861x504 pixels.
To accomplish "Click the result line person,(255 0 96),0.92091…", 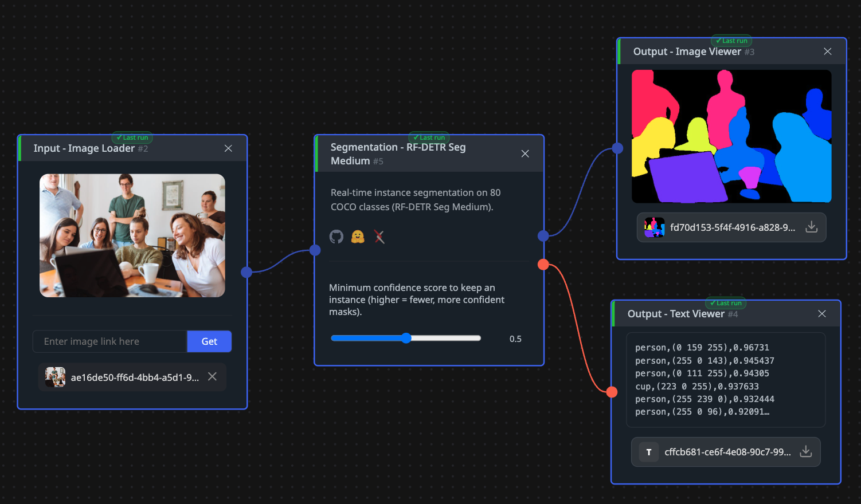I will (x=702, y=412).
